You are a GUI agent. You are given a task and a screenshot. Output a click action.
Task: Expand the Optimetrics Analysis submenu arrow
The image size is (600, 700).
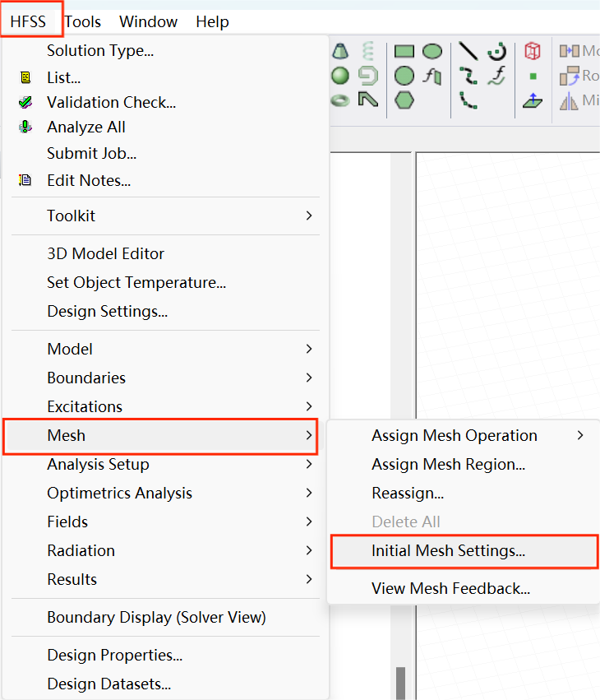pyautogui.click(x=309, y=493)
